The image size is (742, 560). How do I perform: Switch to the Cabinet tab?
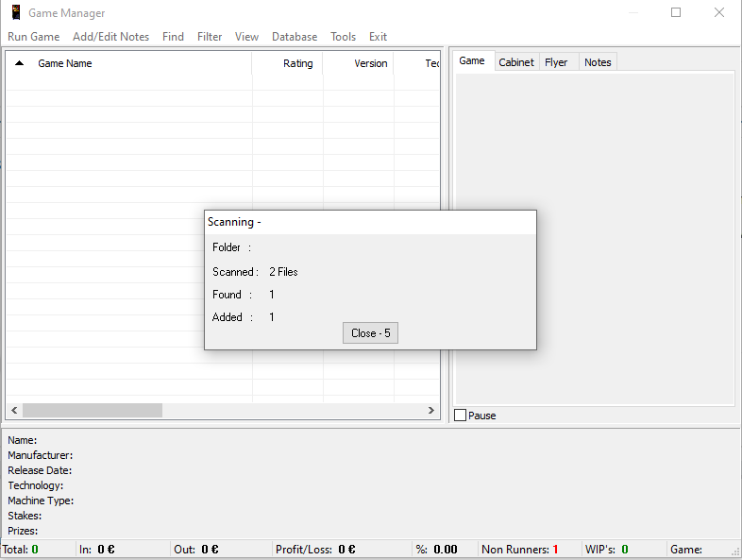pos(516,62)
